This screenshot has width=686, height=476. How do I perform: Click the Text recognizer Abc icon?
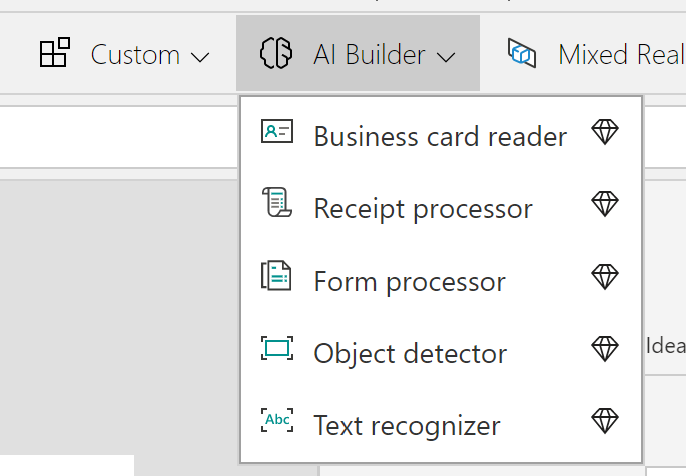(277, 420)
